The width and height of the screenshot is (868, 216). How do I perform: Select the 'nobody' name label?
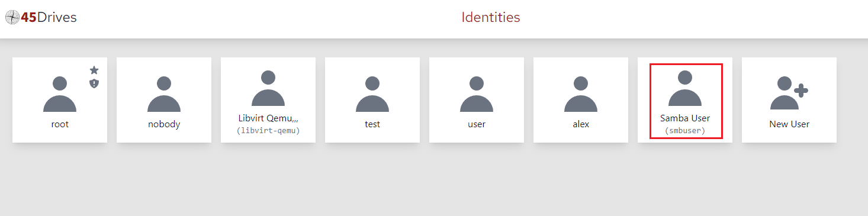164,124
